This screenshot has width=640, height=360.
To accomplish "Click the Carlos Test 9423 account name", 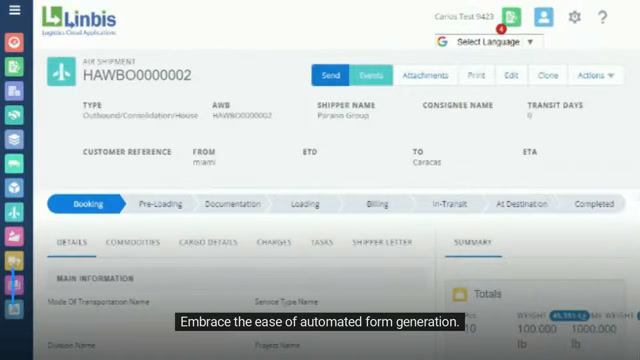I will (464, 17).
